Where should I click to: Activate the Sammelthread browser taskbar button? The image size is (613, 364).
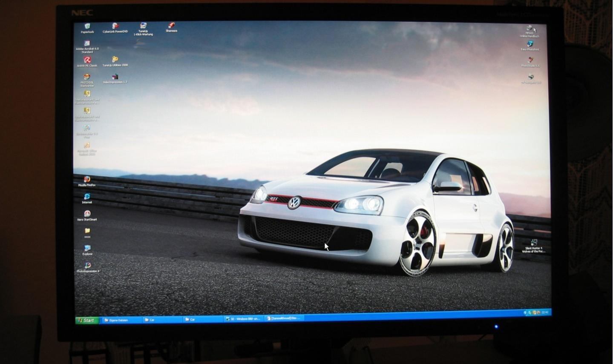[x=284, y=318]
